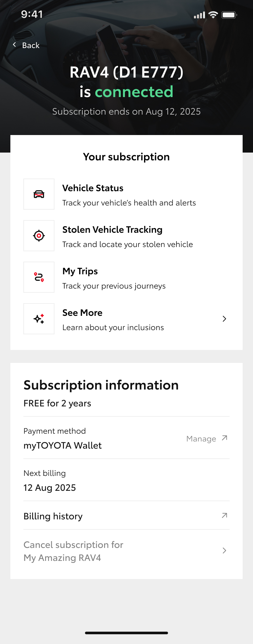
Task: Tap the back chevron icon
Action: click(14, 45)
